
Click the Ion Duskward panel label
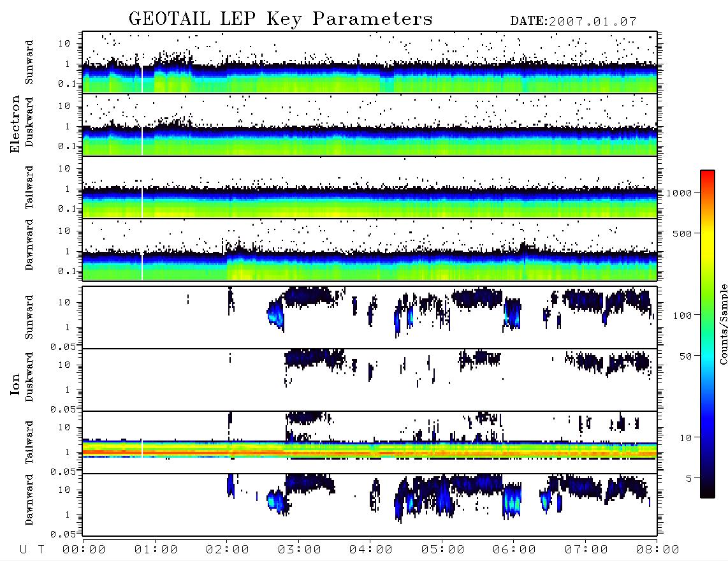click(29, 377)
